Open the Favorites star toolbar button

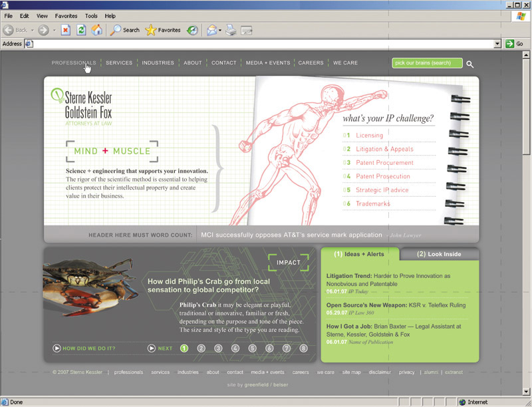click(163, 30)
